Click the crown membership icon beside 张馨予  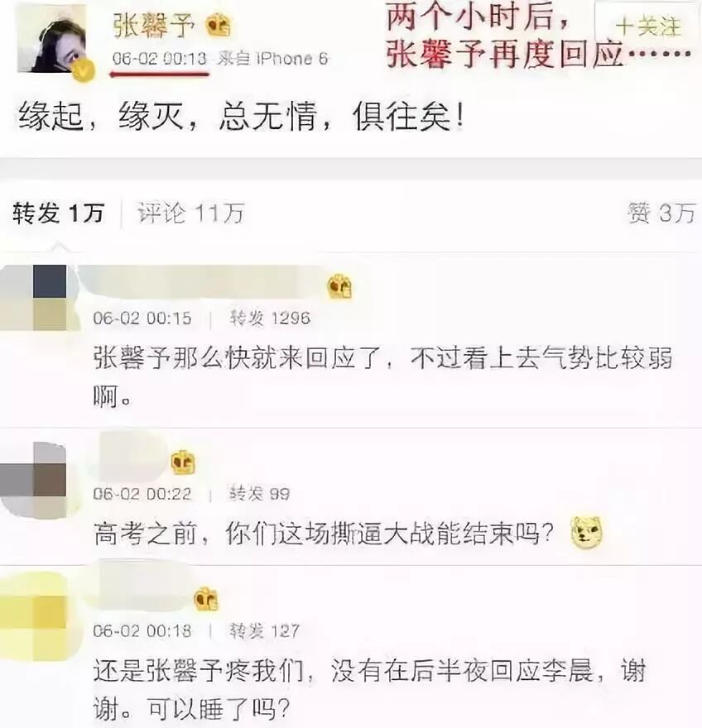pos(219,26)
